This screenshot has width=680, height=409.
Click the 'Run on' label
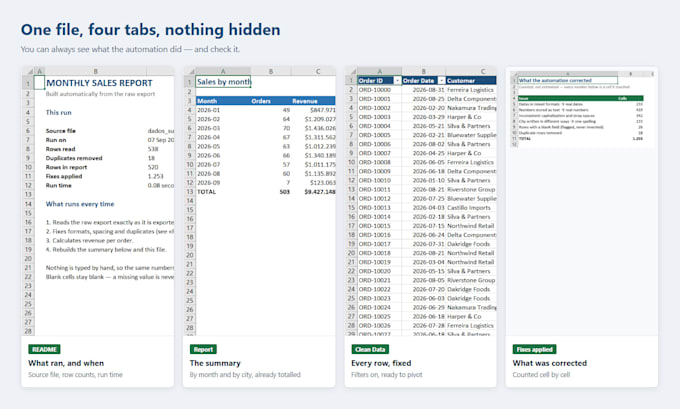pos(56,140)
